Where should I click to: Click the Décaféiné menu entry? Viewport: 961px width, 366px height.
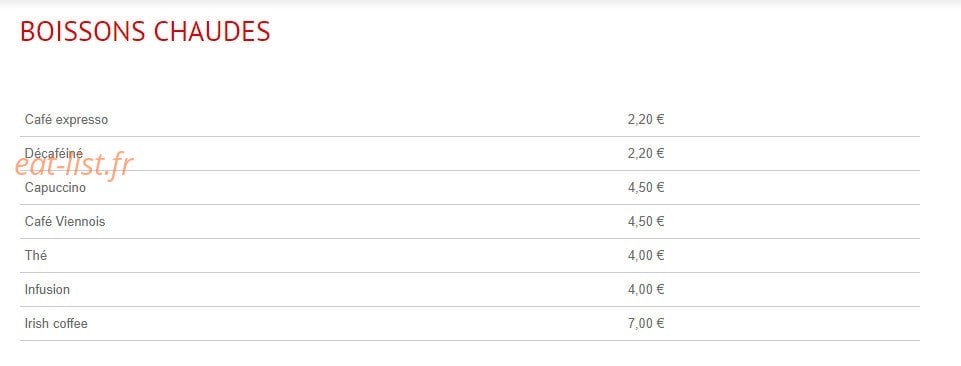[x=53, y=153]
